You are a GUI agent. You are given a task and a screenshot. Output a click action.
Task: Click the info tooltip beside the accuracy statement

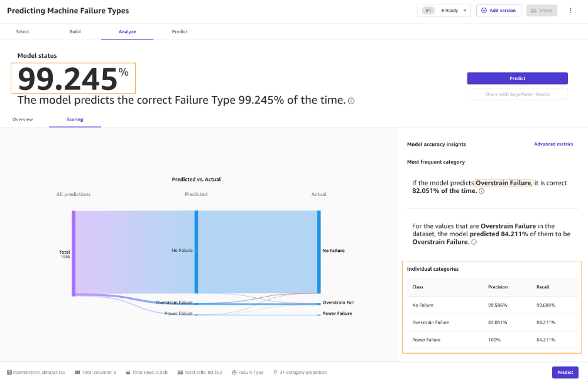point(352,101)
